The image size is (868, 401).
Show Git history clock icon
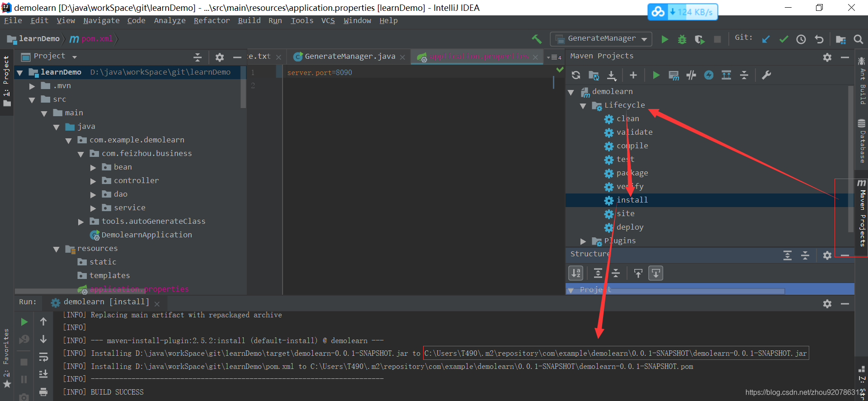[x=801, y=39]
